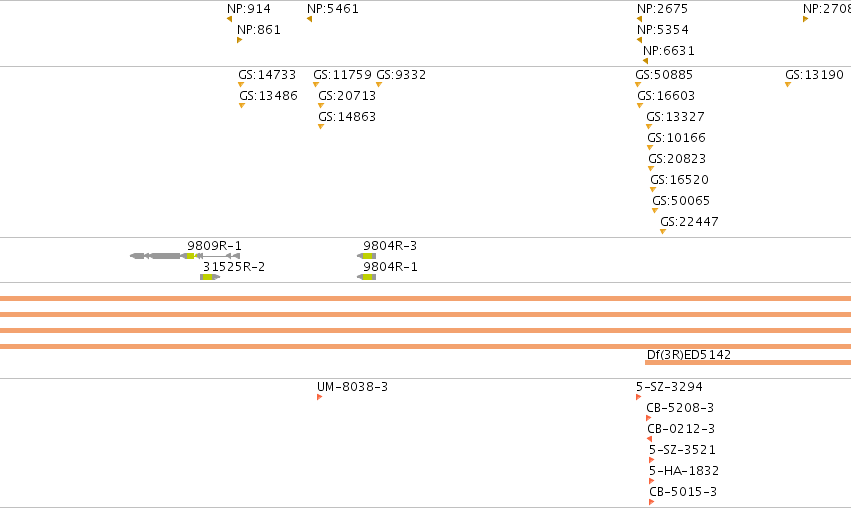This screenshot has height=508, width=851.
Task: Open the GS:20823 feature
Action: pyautogui.click(x=677, y=159)
